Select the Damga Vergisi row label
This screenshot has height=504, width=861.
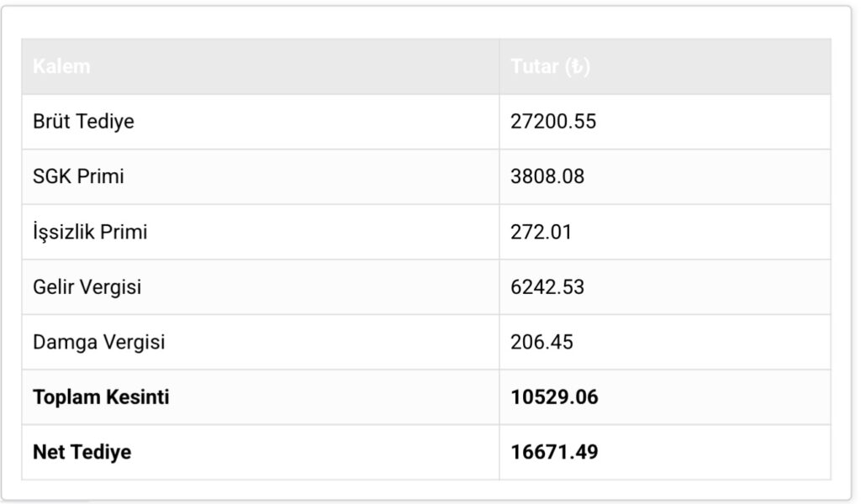pos(98,343)
